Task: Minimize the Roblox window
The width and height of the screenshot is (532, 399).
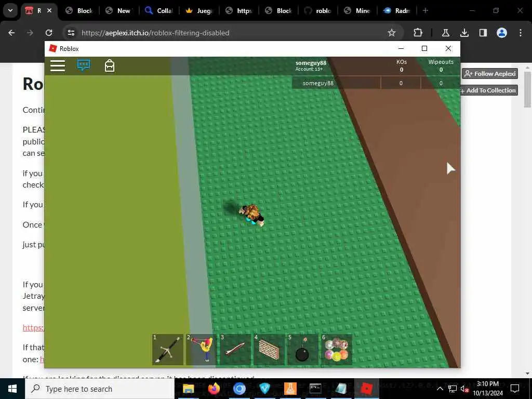Action: pos(401,48)
